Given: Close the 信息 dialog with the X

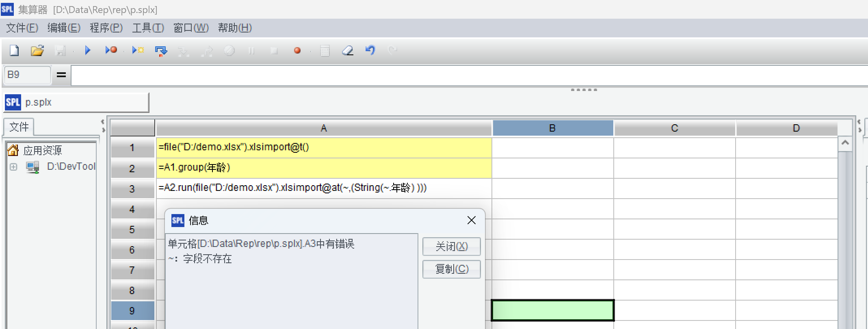Looking at the screenshot, I should tap(471, 220).
